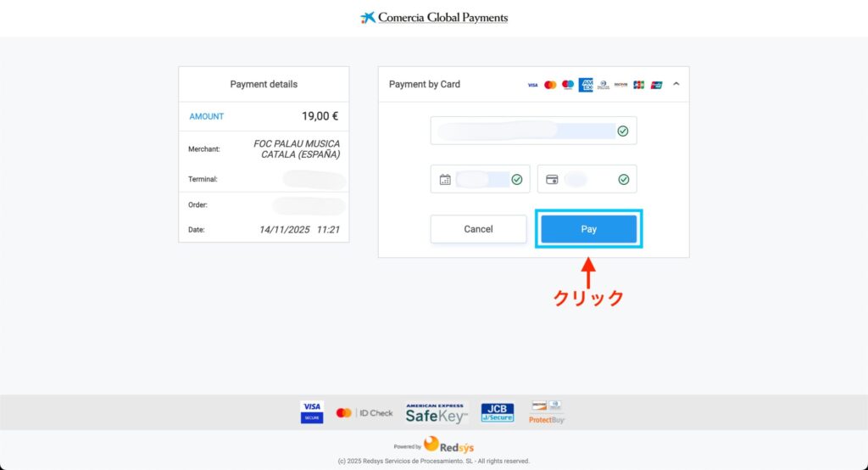Image resolution: width=868 pixels, height=470 pixels.
Task: Click the JCB logo in card header
Action: (x=638, y=85)
